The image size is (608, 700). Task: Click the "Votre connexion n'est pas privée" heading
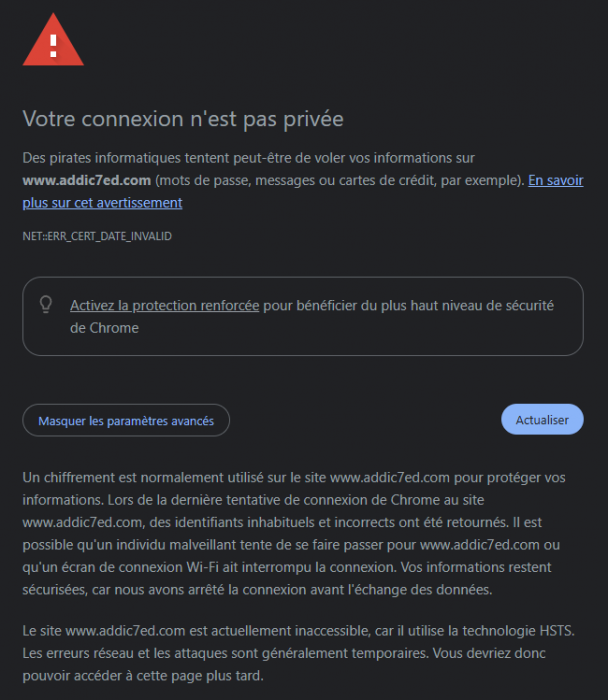[x=183, y=119]
